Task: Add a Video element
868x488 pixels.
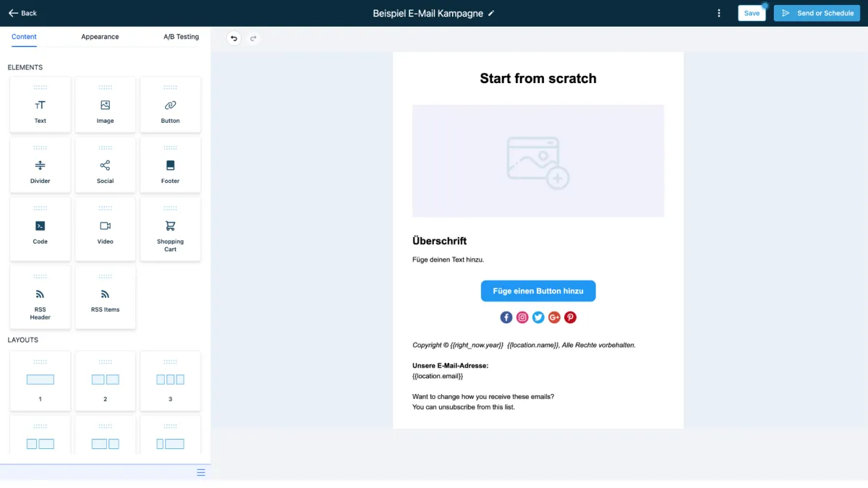Action: pyautogui.click(x=106, y=229)
